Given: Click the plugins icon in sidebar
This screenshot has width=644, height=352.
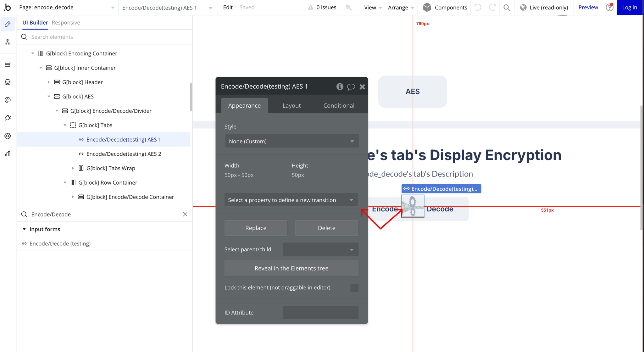Looking at the screenshot, I should click(x=8, y=118).
